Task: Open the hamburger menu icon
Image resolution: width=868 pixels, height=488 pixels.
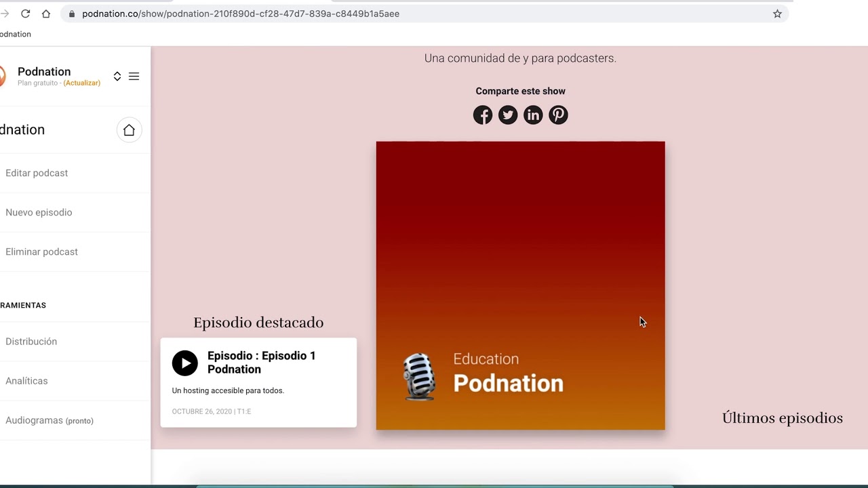Action: pyautogui.click(x=134, y=77)
